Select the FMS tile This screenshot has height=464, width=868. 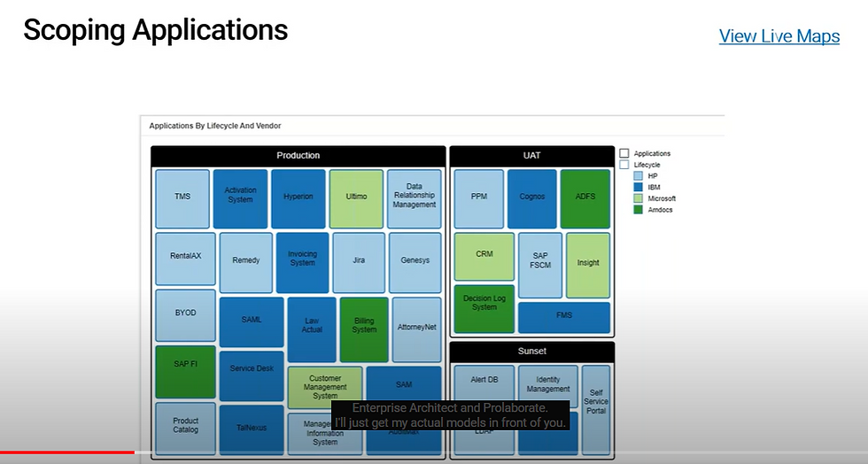[564, 317]
